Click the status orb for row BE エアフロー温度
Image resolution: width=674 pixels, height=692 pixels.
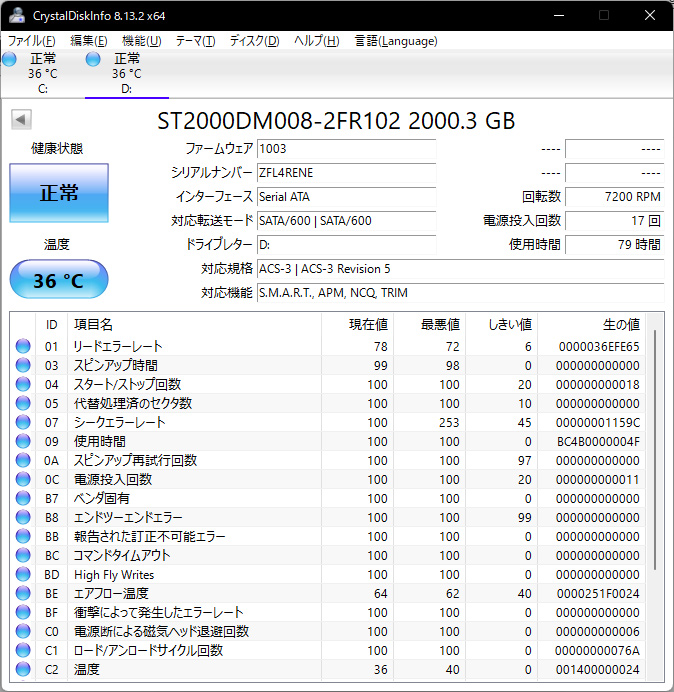(x=23, y=593)
